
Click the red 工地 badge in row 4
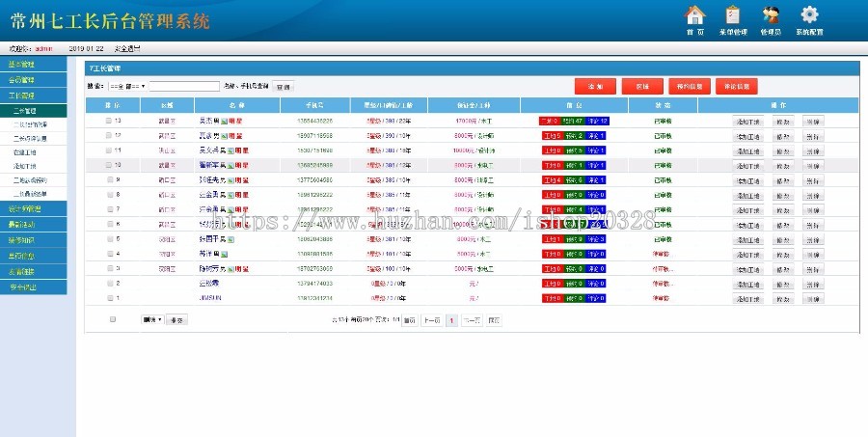552,254
